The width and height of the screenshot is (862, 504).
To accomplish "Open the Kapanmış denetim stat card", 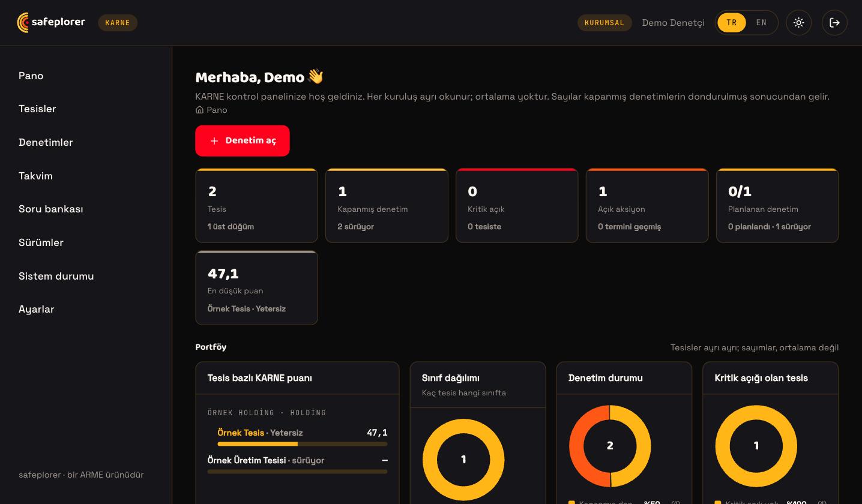I will (x=387, y=206).
